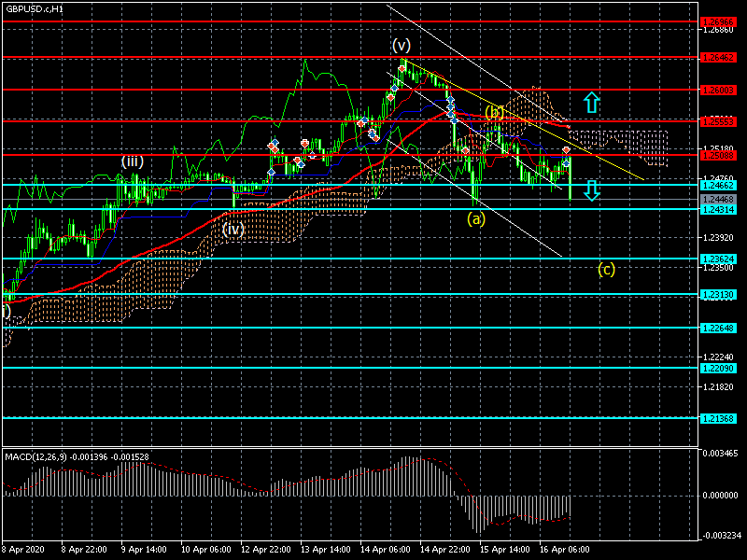
Task: Click the cyan down arrow chart object
Action: (x=591, y=191)
